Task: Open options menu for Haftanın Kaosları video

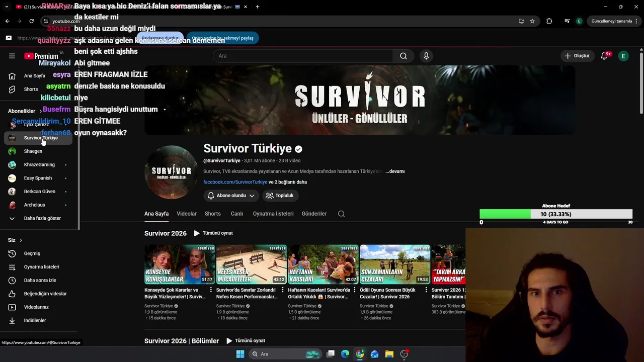Action: 354,290
